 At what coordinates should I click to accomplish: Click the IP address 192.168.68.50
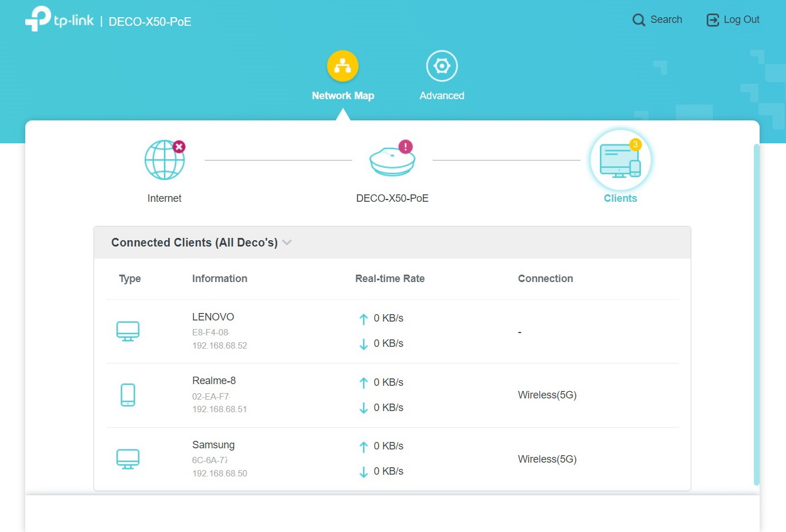click(220, 474)
